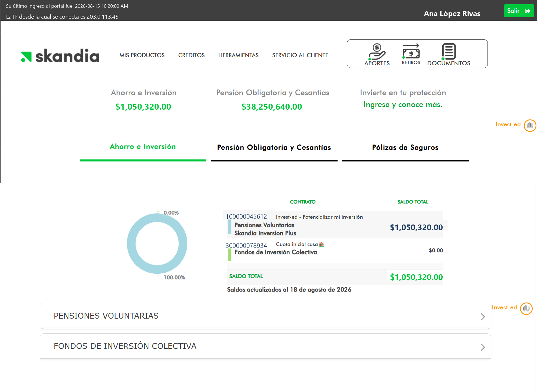Expand the Fondos de Inversión Colectiva section

point(265,346)
